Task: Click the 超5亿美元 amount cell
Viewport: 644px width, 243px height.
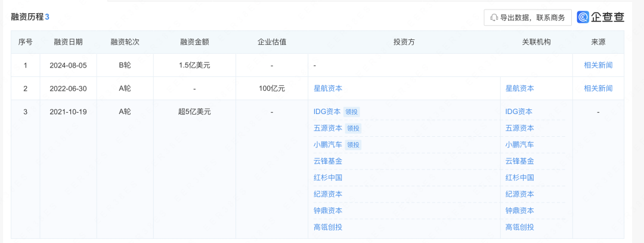Action: pyautogui.click(x=194, y=112)
